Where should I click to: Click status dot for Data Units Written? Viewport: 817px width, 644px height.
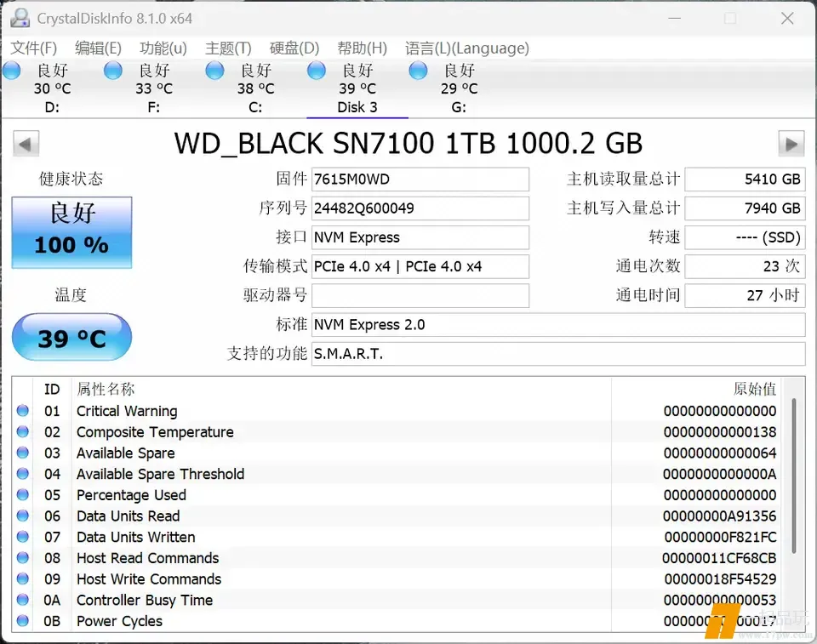(22, 537)
